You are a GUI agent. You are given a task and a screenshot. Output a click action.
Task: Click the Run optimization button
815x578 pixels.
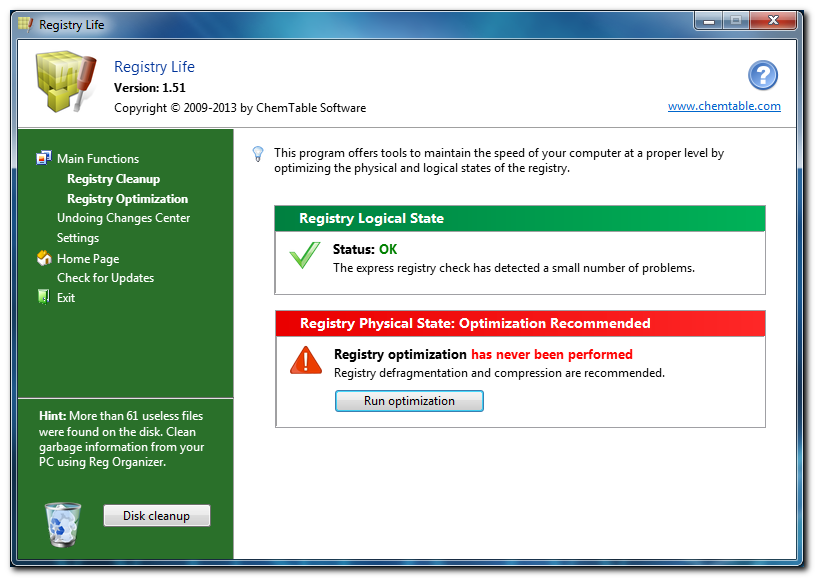click(409, 401)
